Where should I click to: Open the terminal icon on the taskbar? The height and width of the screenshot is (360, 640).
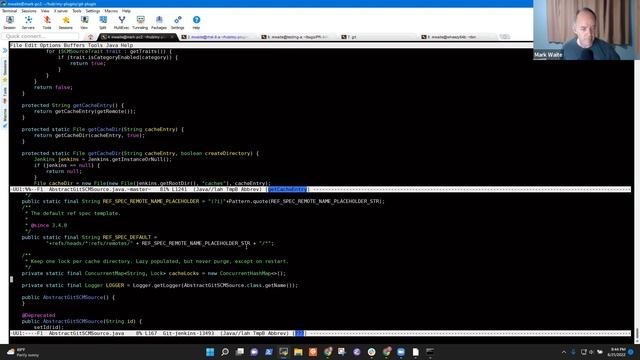430,352
